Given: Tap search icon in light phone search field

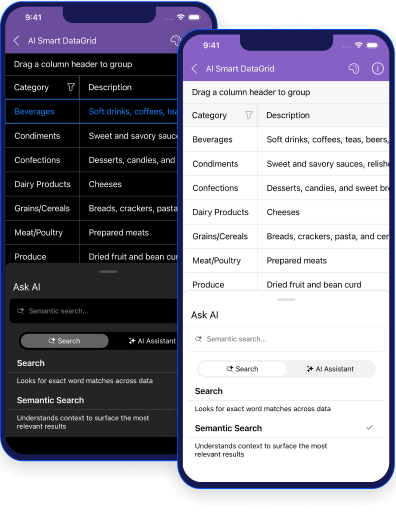Looking at the screenshot, I should [x=199, y=339].
